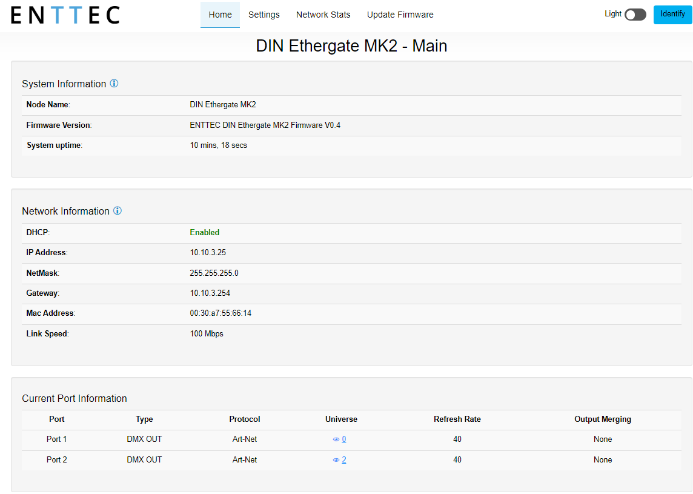Click the system uptime value 10 mins, 18 secs
This screenshot has height=494, width=693.
tap(218, 145)
